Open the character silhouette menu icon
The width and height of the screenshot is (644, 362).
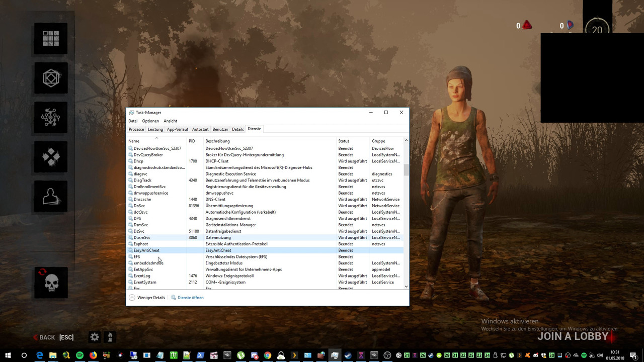click(x=51, y=196)
